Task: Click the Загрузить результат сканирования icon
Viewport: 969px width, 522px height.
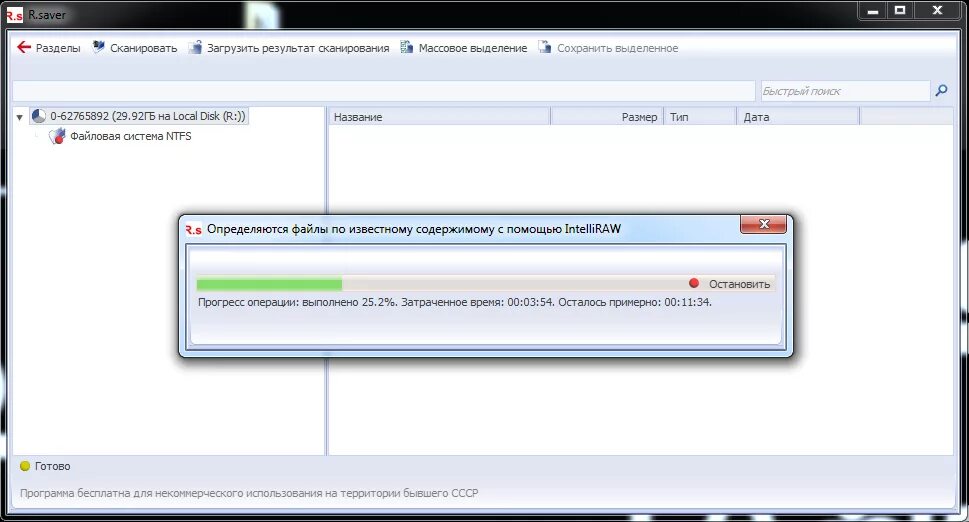Action: click(195, 47)
